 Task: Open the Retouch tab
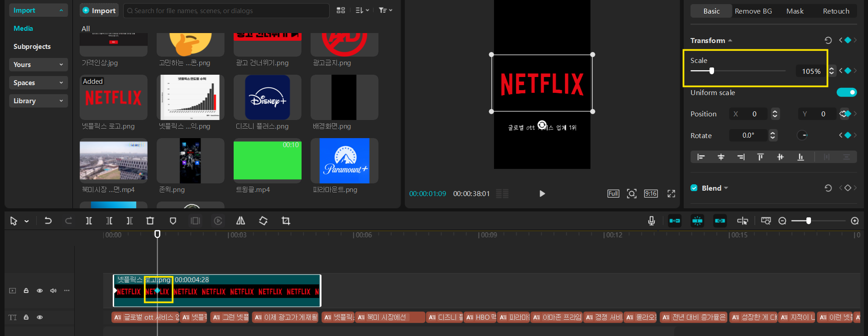(836, 11)
